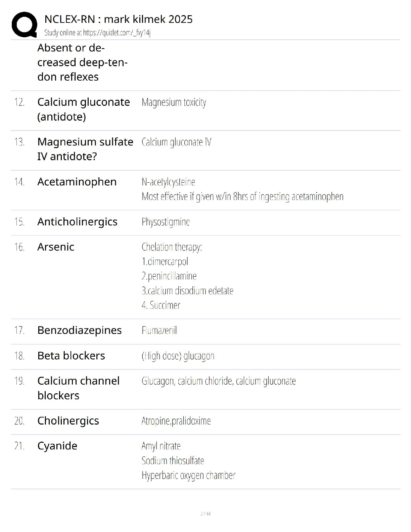Screen dimensions: 411x532
Task: Click the Acetaminophen term
Action: click(77, 182)
